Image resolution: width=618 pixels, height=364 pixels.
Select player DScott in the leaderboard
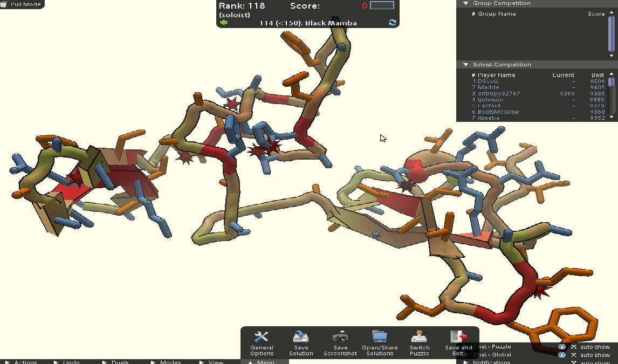pyautogui.click(x=487, y=81)
